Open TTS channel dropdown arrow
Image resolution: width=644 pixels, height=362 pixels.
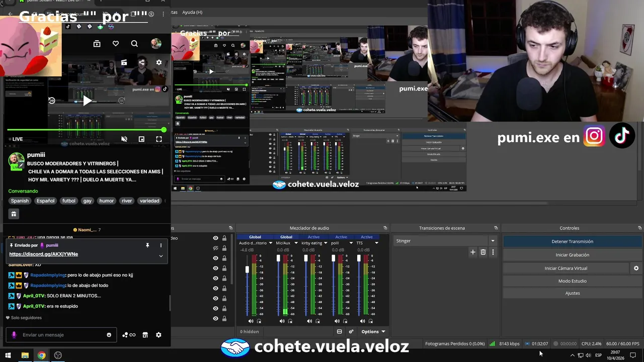tap(376, 243)
